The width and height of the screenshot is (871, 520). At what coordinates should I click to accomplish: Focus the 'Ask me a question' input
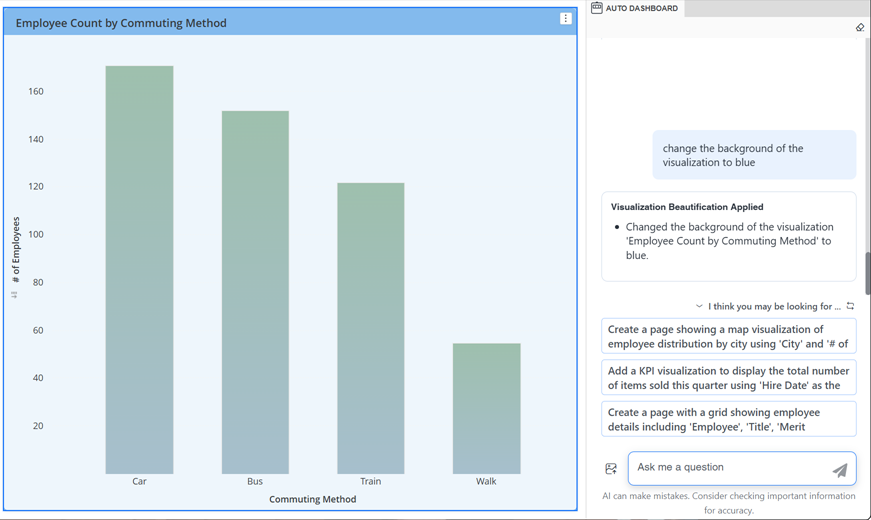click(x=730, y=468)
